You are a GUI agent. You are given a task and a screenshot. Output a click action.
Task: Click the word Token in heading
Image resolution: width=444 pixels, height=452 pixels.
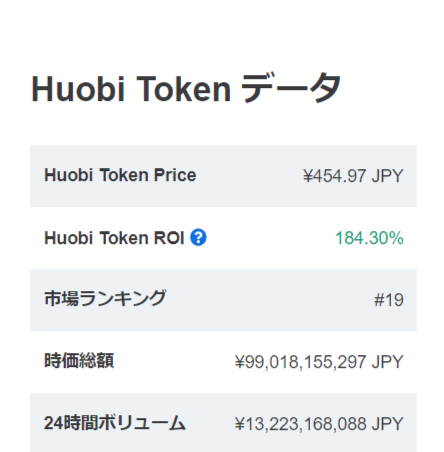183,89
